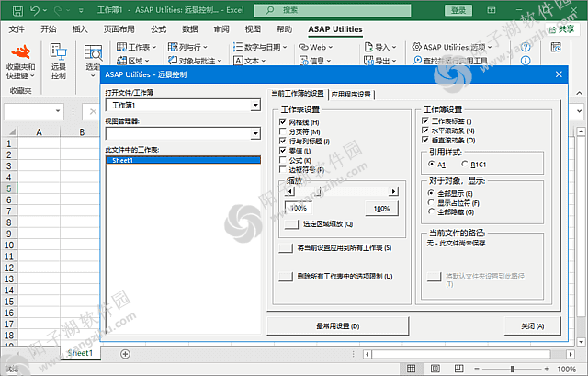The height and width of the screenshot is (376, 588).
Task: Open Quick Access Toolbar customize dropdown
Action: click(x=82, y=11)
